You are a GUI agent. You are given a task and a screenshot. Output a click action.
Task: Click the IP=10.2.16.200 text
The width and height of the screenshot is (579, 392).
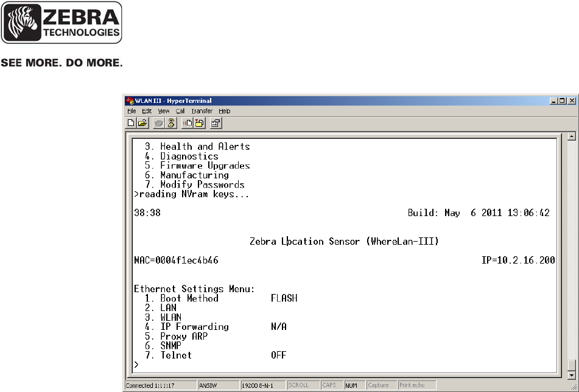pos(518,261)
